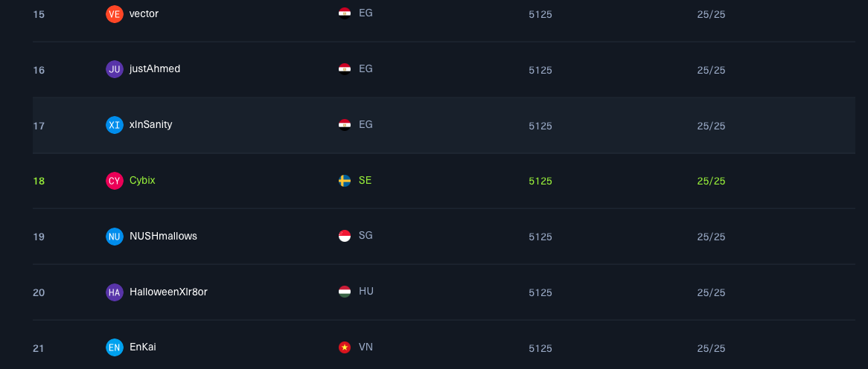Click the Vietnam flag icon
The image size is (868, 369).
[x=345, y=347]
